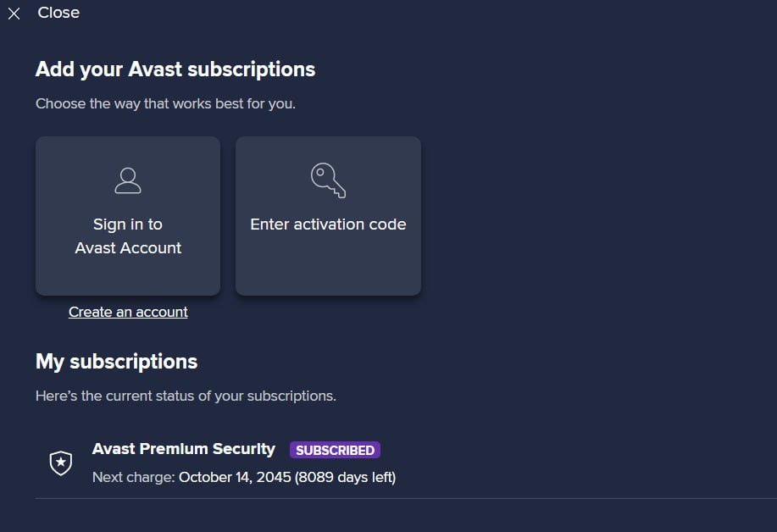Click the shield star subscription icon
Screen dimensions: 777x532
point(61,463)
